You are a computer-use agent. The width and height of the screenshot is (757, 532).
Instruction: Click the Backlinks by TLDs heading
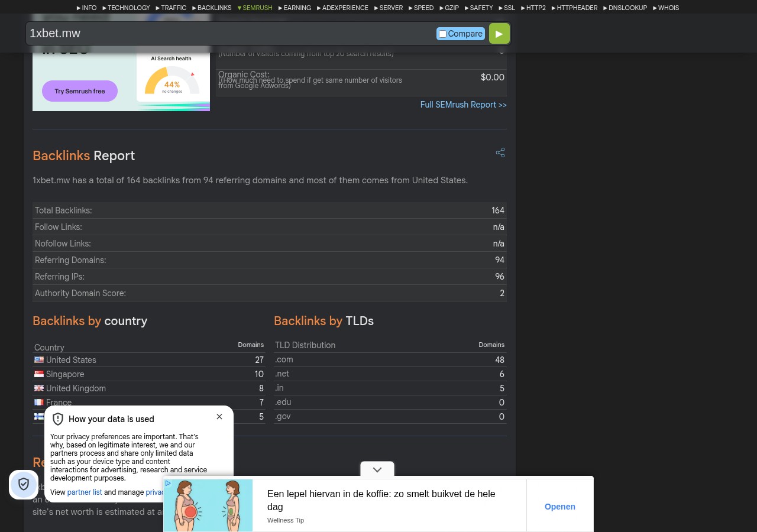click(x=324, y=321)
